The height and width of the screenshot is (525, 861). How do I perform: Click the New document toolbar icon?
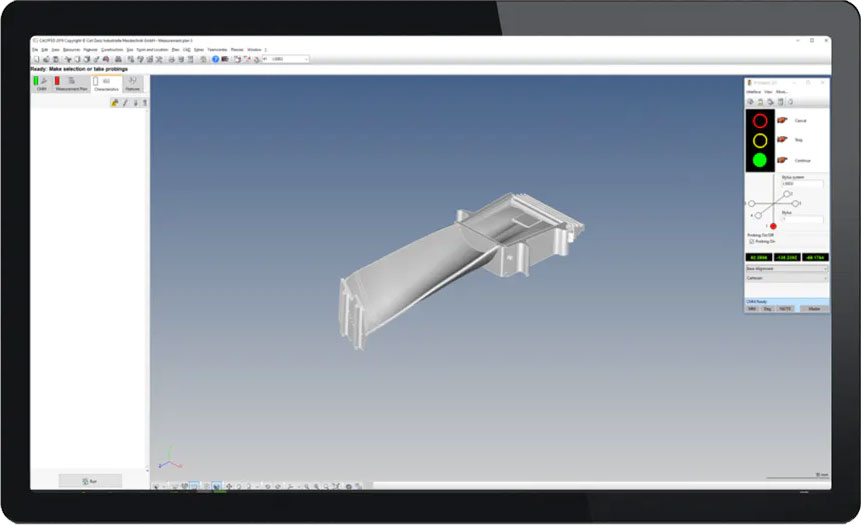click(x=36, y=59)
